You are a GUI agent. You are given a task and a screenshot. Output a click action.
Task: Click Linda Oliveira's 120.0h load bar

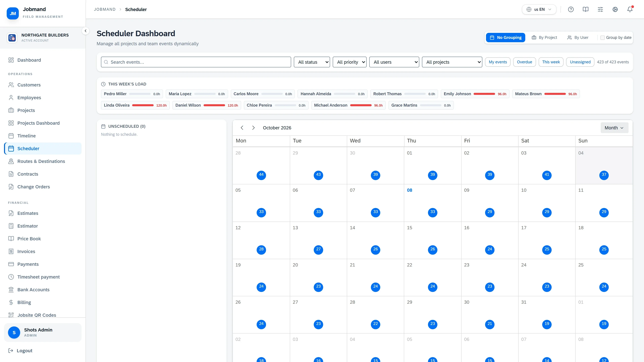(143, 105)
